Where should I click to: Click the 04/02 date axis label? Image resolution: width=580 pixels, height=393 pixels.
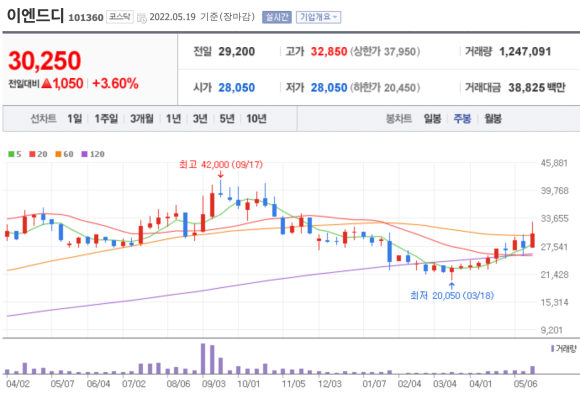pos(18,384)
